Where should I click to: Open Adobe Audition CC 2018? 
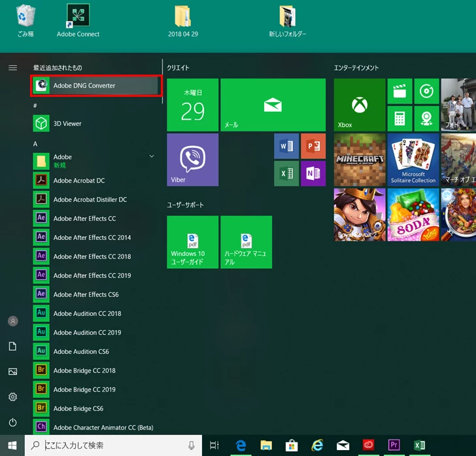95,313
